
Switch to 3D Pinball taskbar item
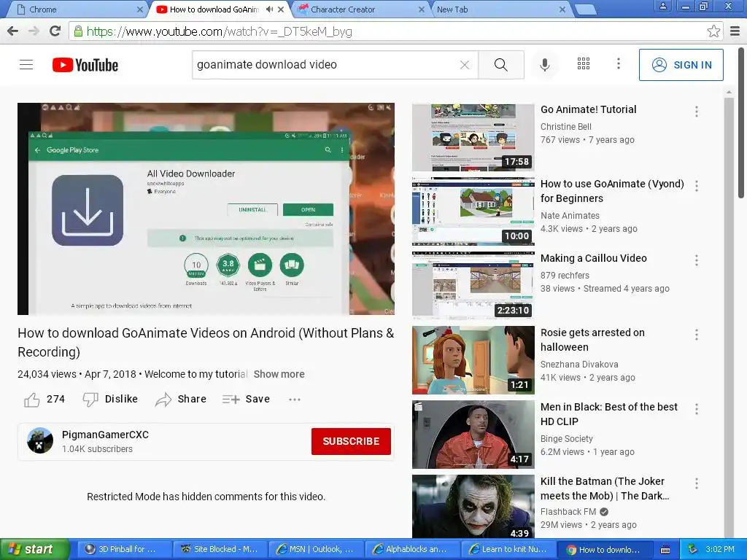point(124,549)
